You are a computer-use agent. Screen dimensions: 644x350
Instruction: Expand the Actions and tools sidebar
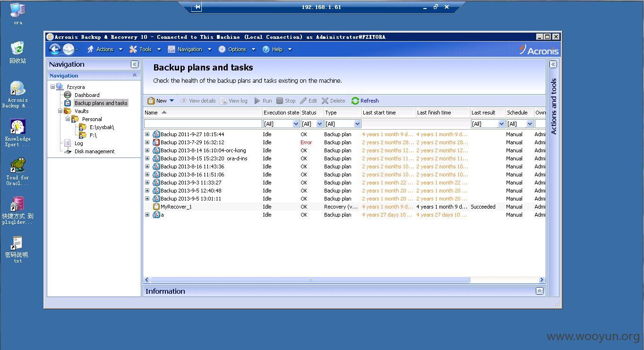click(553, 64)
